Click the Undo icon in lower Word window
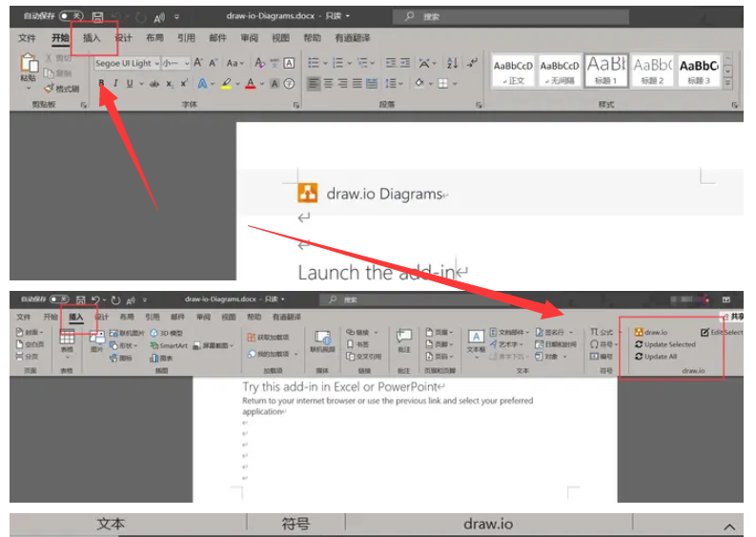Screen dimensions: 756x537 tap(95, 300)
